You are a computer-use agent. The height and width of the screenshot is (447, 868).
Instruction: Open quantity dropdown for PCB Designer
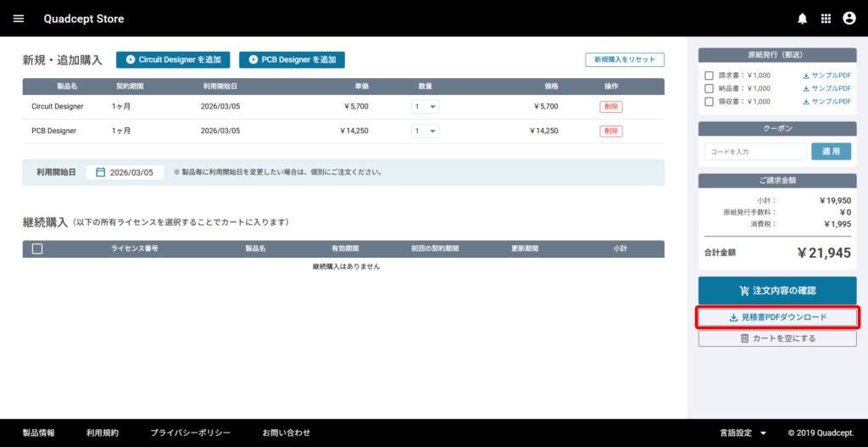point(426,131)
